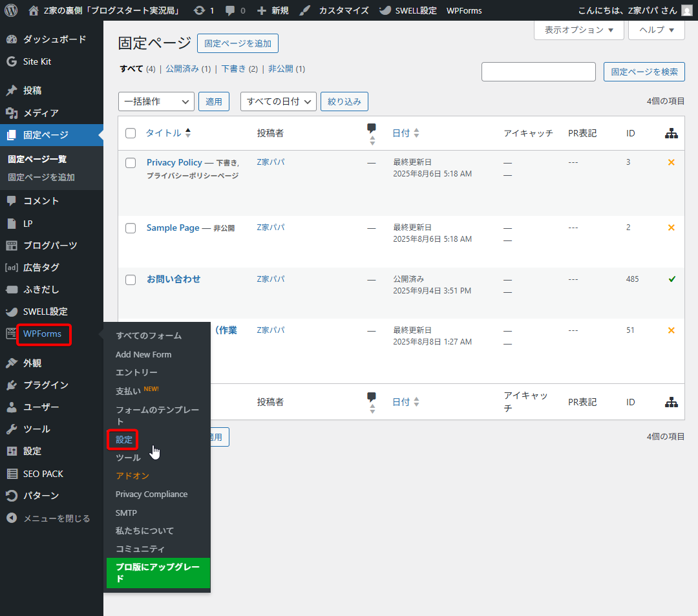
Task: Select the Sample Page row checkbox
Action: point(131,228)
